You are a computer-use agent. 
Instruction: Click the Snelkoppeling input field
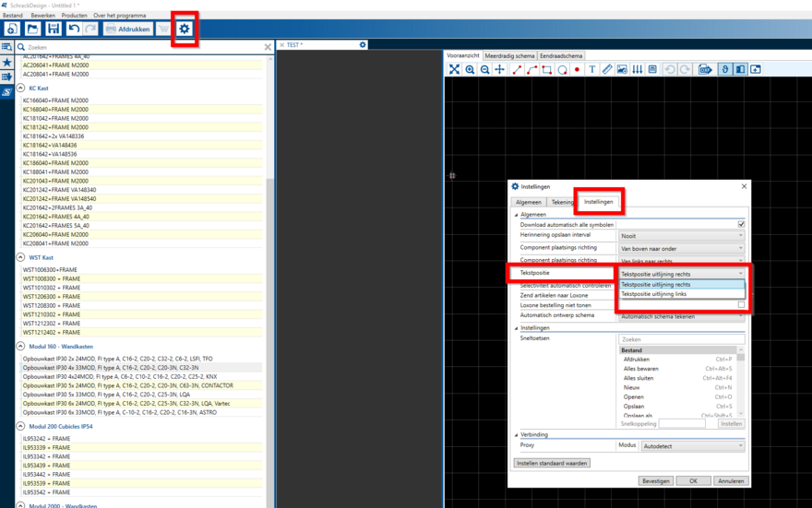click(682, 424)
